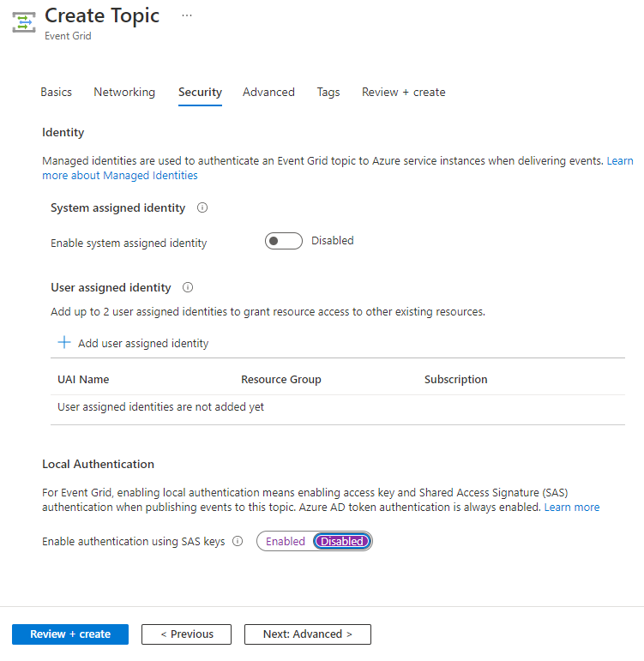The width and height of the screenshot is (644, 661).
Task: Click the Event Grid topic icon
Action: (24, 23)
